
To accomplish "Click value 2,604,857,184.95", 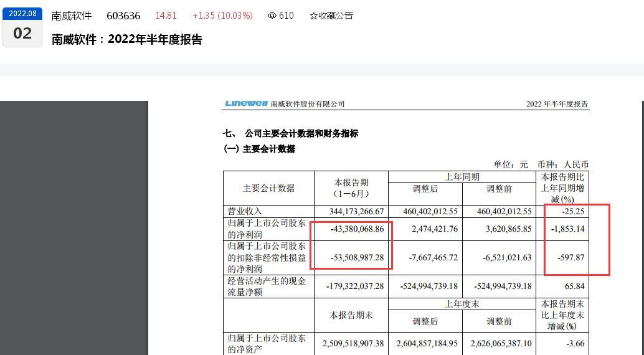I will tap(427, 344).
